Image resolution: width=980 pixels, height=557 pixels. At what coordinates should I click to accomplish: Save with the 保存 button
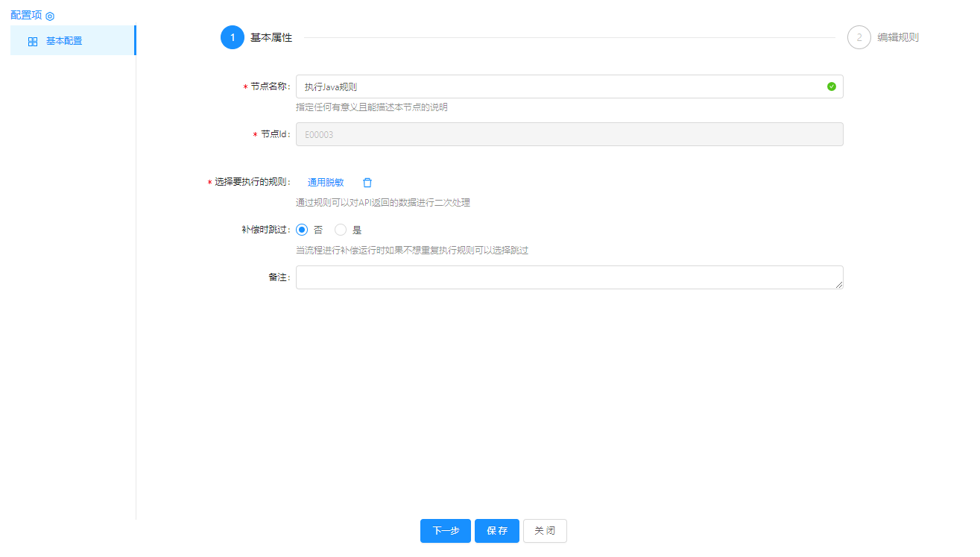497,531
